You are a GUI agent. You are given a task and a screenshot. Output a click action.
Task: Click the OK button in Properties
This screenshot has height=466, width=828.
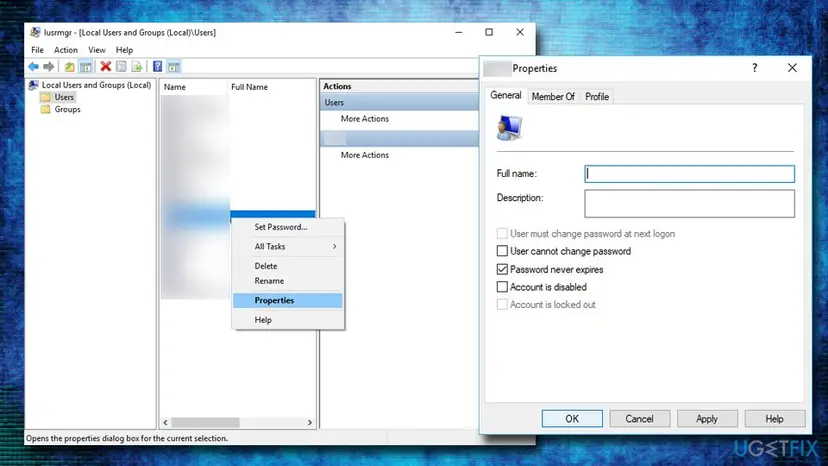572,419
